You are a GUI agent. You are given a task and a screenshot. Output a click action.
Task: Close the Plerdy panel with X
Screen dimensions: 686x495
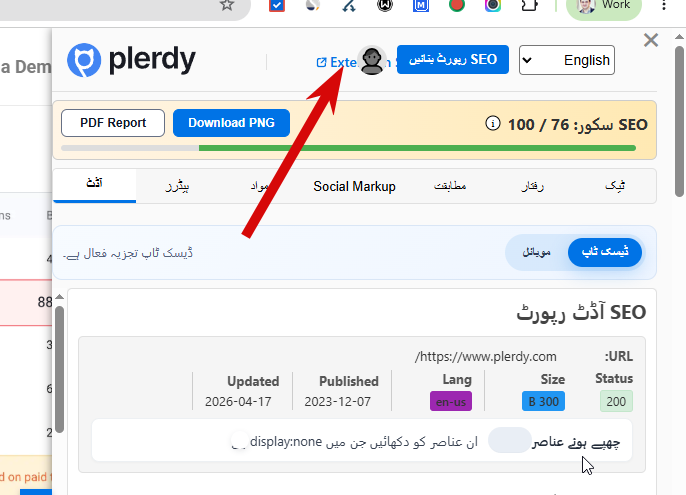click(x=651, y=40)
